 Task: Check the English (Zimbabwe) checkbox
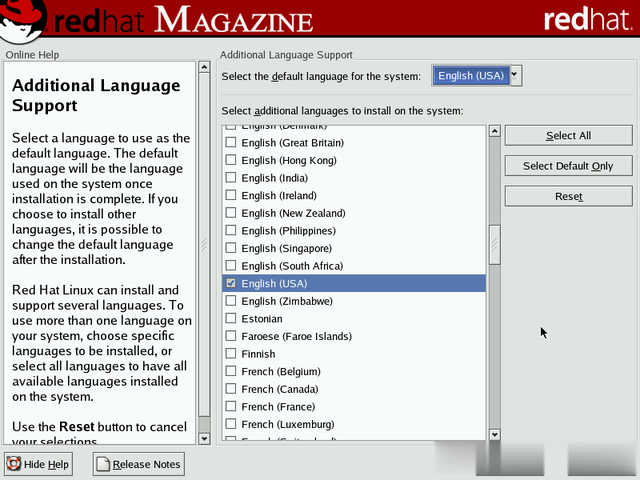click(x=231, y=300)
